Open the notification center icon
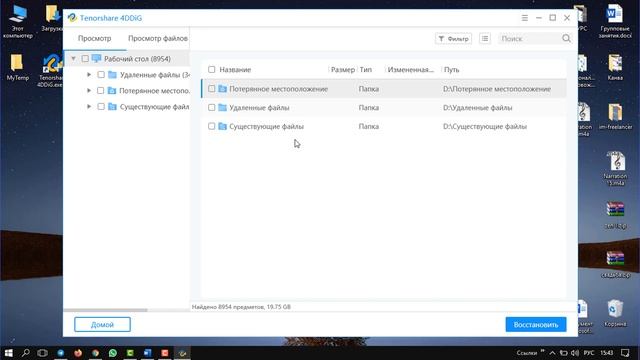640x360 pixels. click(625, 353)
